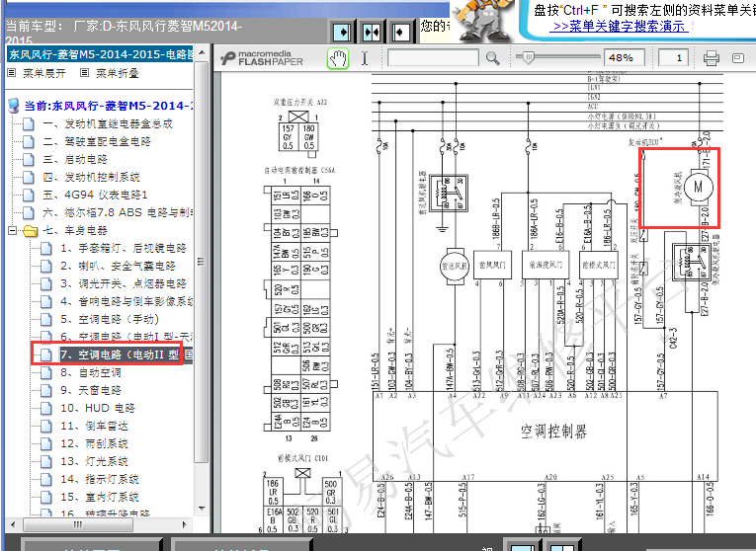Click the zoom slider handle

point(528,58)
